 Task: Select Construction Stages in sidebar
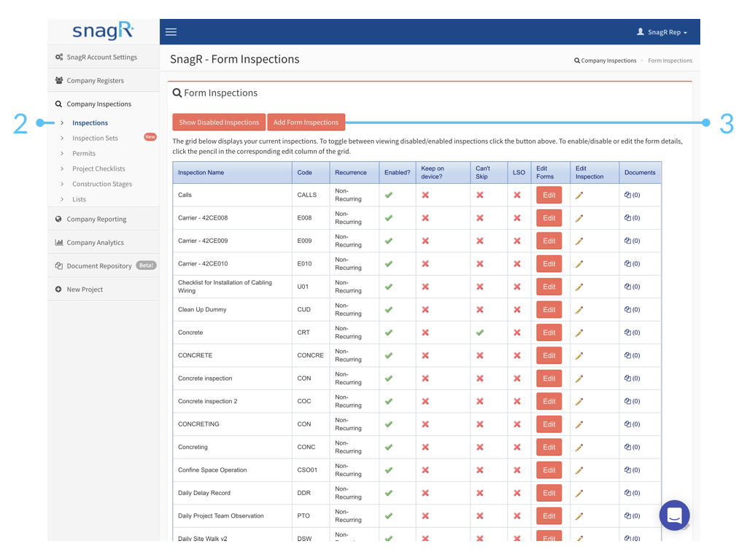pyautogui.click(x=102, y=184)
